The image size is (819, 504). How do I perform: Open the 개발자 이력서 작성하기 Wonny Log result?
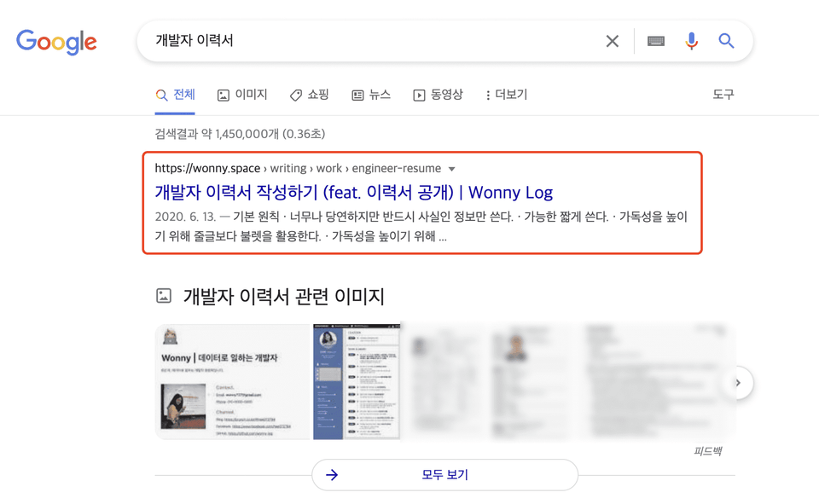353,192
